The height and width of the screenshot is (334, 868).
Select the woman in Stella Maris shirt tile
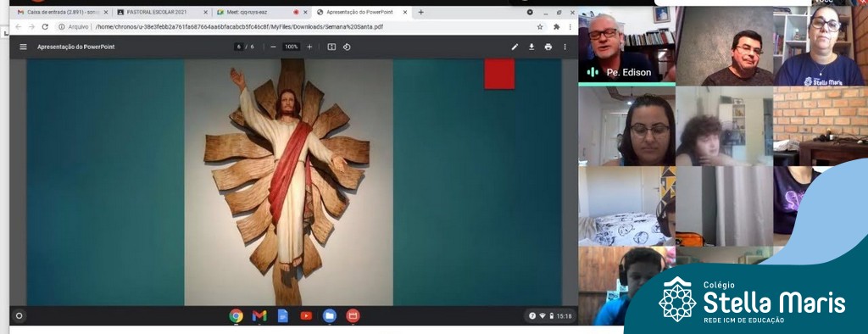[x=820, y=46]
